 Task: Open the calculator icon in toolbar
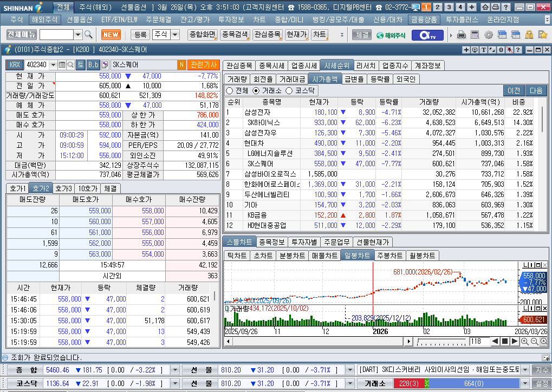tap(475, 35)
